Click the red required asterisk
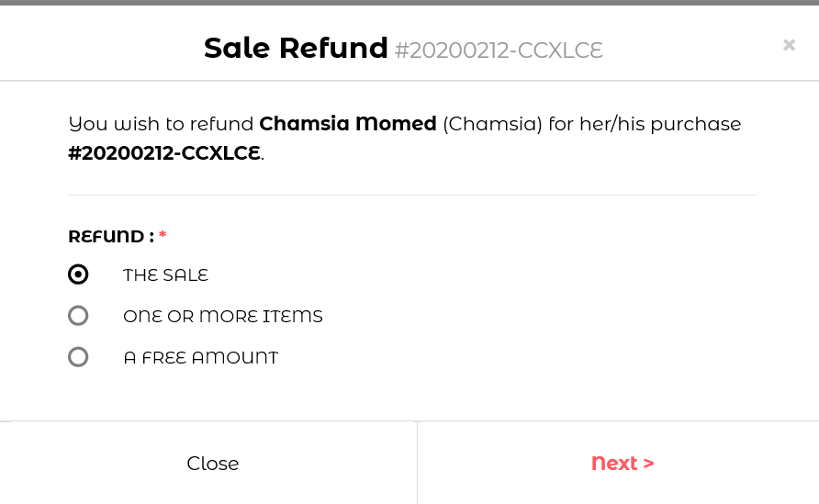The height and width of the screenshot is (504, 819). click(x=163, y=236)
